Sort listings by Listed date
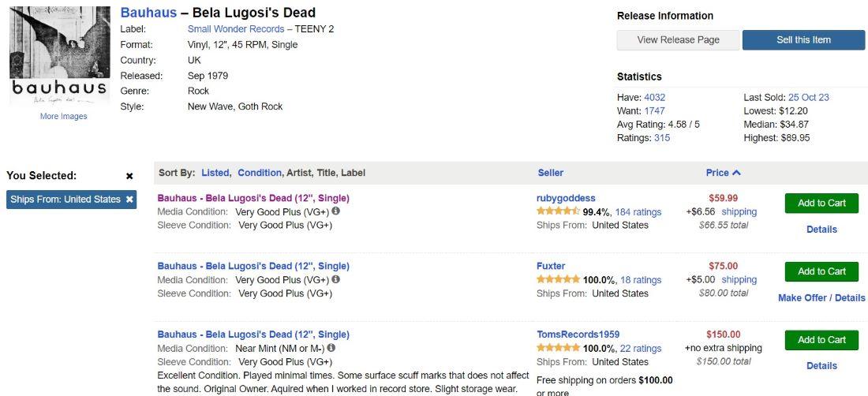 [x=215, y=173]
